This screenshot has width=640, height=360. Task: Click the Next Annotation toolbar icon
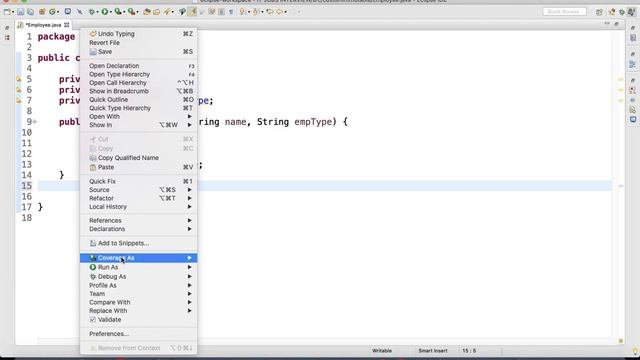pyautogui.click(x=242, y=12)
